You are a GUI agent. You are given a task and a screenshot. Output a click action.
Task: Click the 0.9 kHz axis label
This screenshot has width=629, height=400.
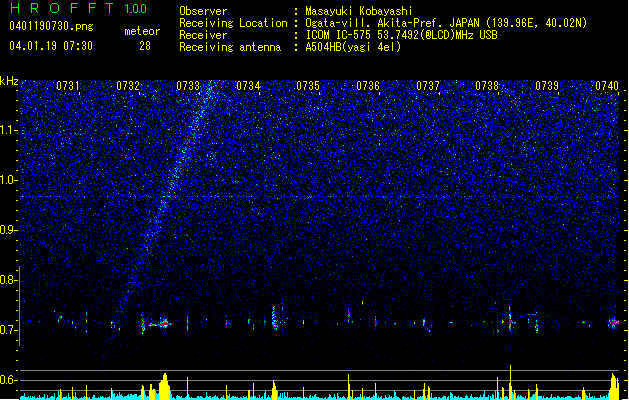(9, 230)
